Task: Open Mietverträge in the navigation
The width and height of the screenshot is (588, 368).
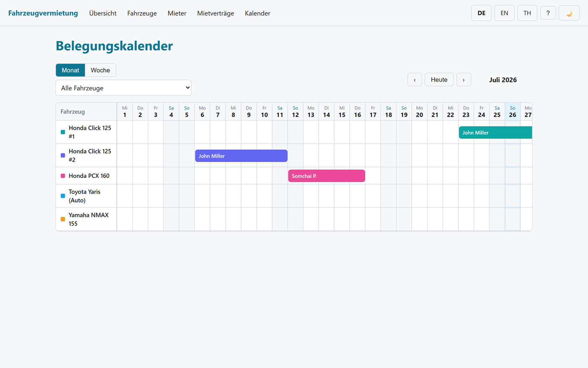Action: point(215,13)
